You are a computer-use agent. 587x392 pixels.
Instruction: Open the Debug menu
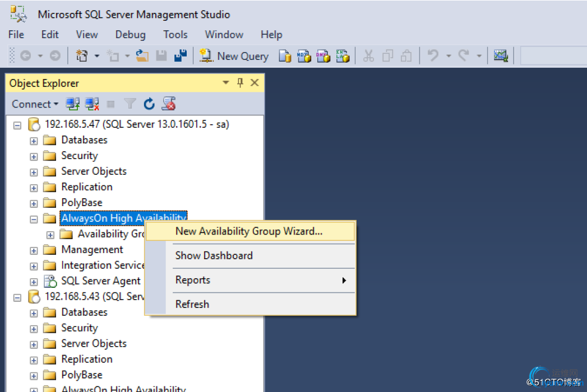(x=130, y=34)
